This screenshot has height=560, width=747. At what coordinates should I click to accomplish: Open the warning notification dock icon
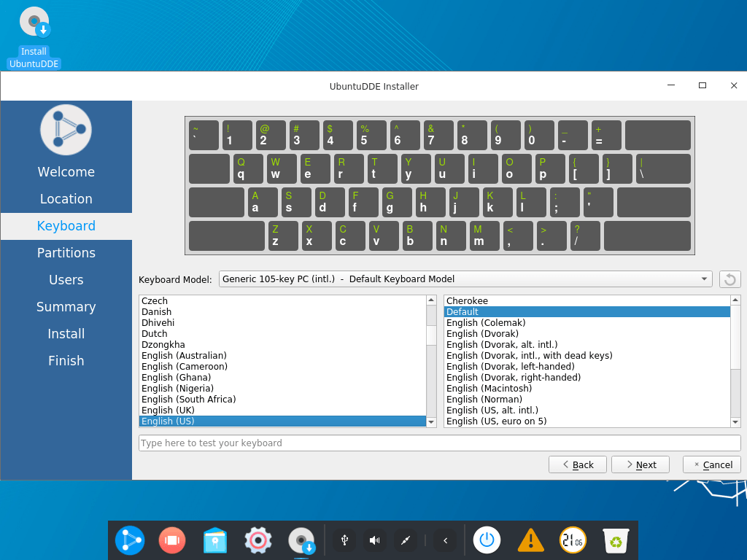click(x=530, y=540)
